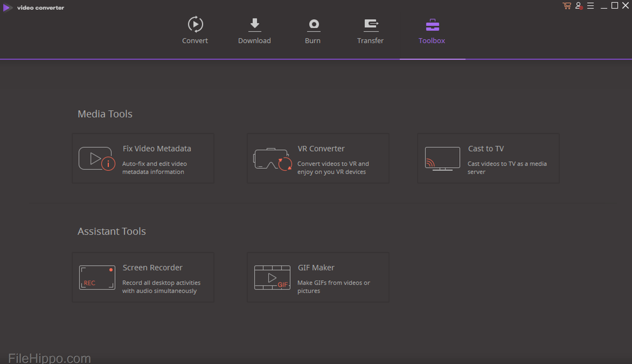The image size is (632, 364).
Task: Click the purple Toolbox briefcase icon
Action: tap(432, 25)
